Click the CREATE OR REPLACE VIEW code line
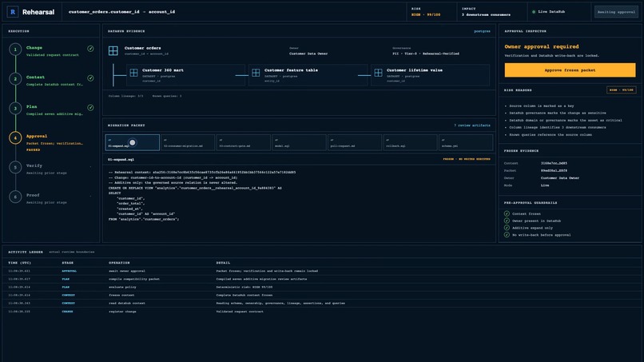 coord(195,188)
